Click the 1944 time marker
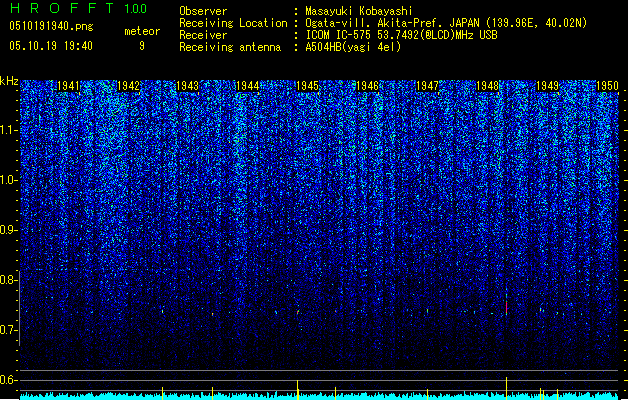 (x=248, y=86)
